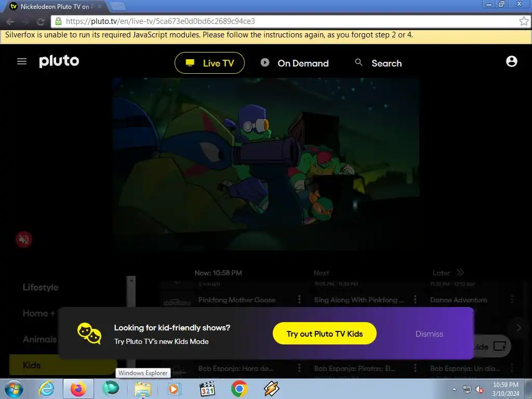Click the right arrow beside the guide
The image size is (532, 399).
(518, 328)
